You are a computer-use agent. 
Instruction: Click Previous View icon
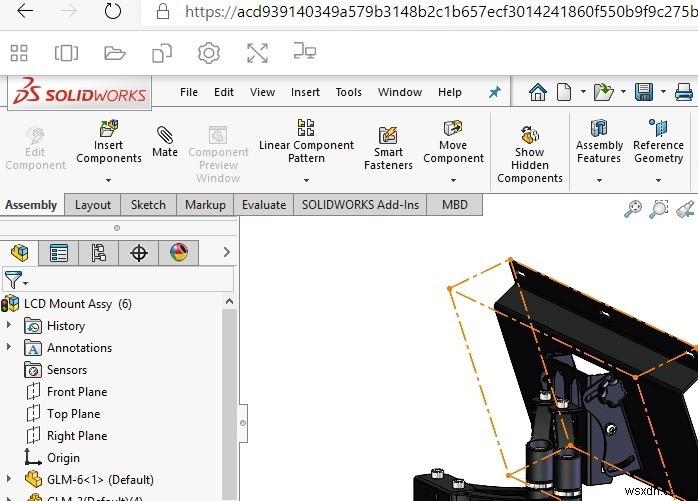tap(685, 209)
